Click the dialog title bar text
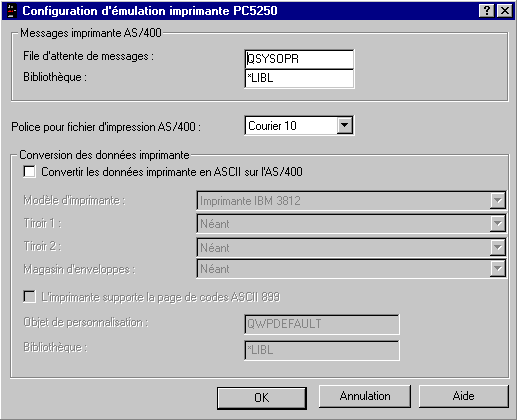Viewport: 517px width, 420px height. 150,11
